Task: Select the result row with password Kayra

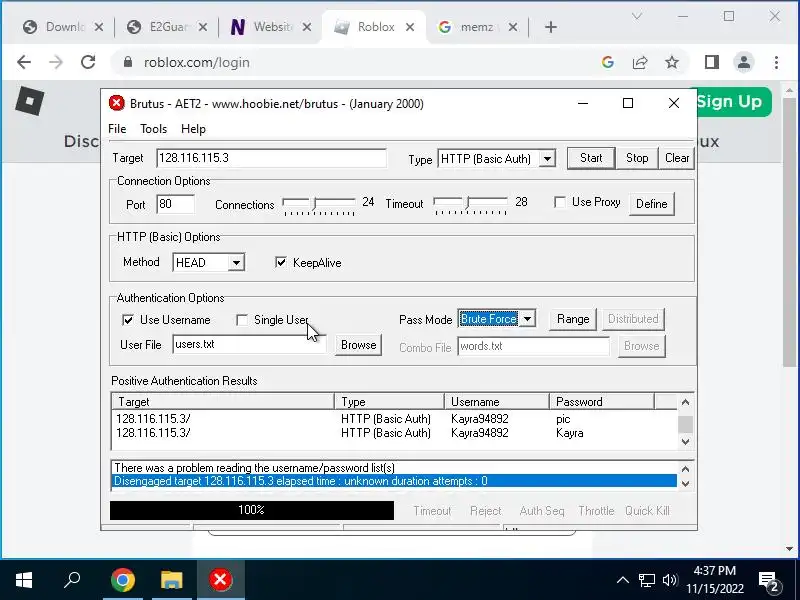Action: tap(394, 433)
